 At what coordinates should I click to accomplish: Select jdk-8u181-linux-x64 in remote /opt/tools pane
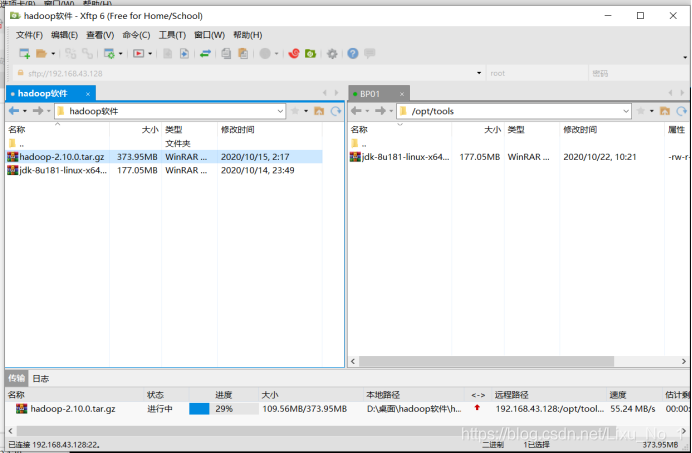click(519, 157)
